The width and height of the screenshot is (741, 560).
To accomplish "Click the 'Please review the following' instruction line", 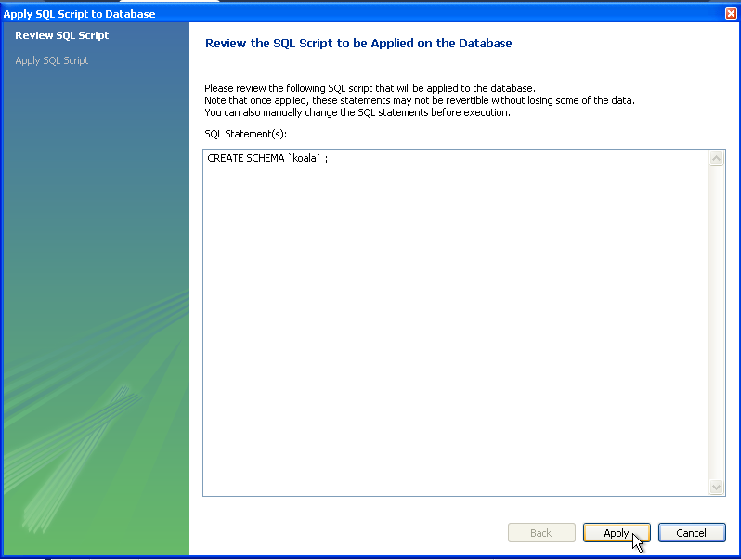I will [370, 88].
